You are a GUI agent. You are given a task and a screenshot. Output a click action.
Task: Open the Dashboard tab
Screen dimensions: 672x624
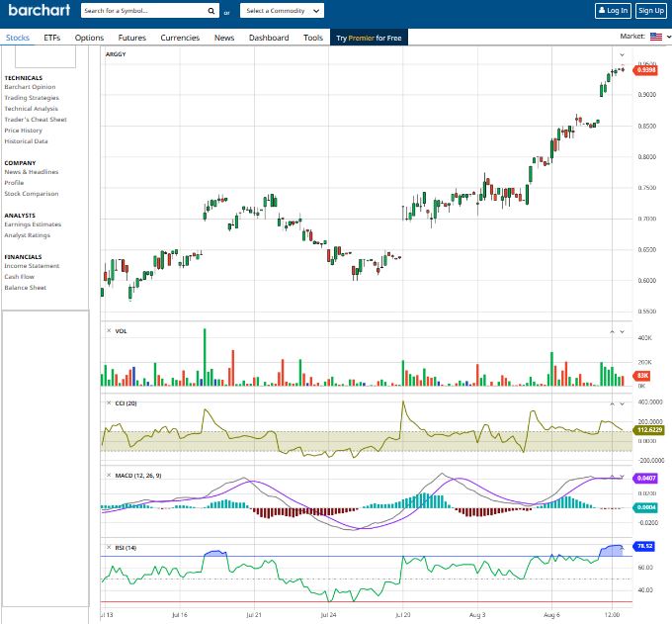click(x=269, y=38)
